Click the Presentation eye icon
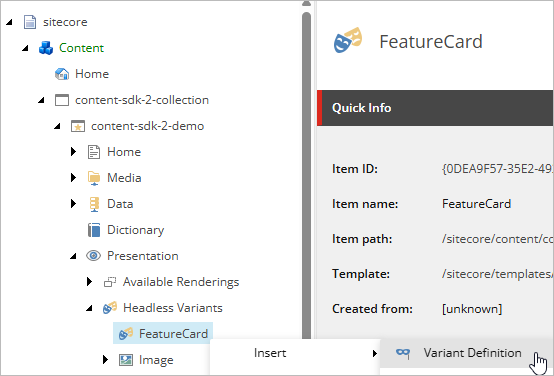The image size is (554, 376). pyautogui.click(x=94, y=255)
